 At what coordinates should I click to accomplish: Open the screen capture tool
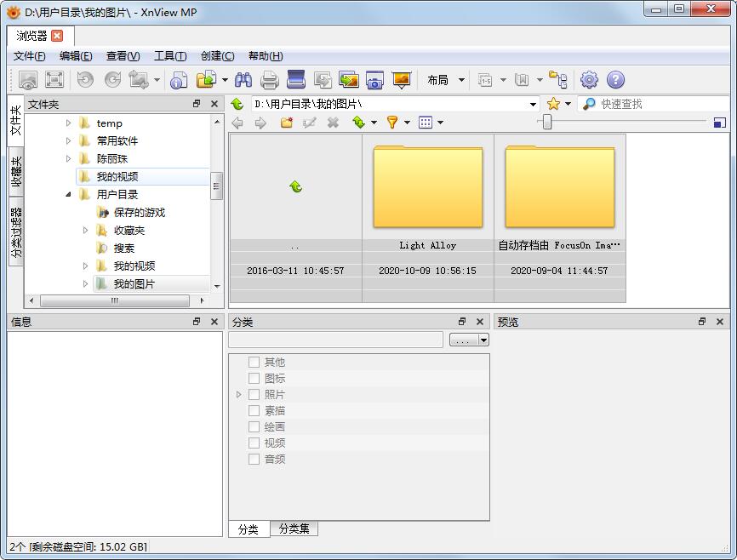tap(374, 79)
